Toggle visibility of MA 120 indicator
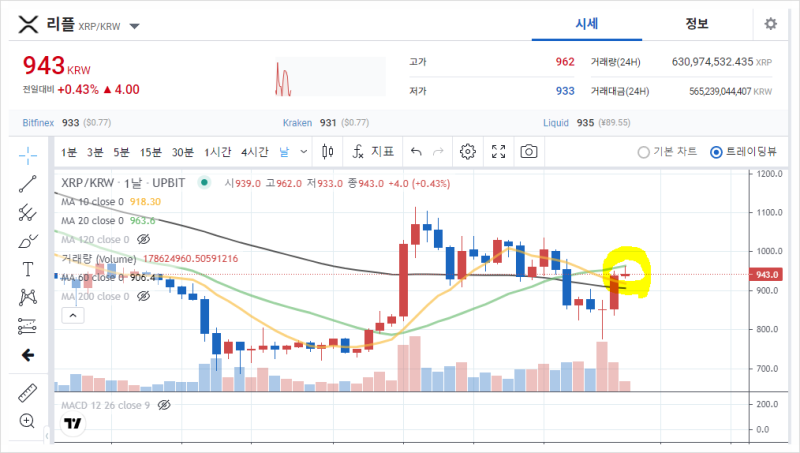 coord(144,239)
